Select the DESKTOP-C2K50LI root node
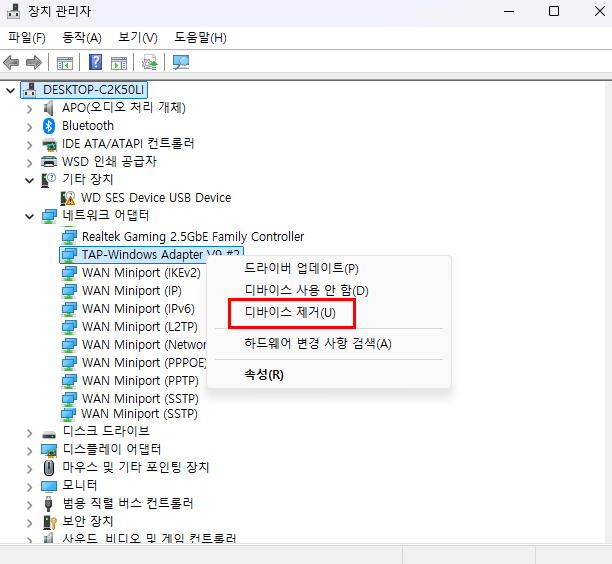The height and width of the screenshot is (564, 612). coord(94,90)
